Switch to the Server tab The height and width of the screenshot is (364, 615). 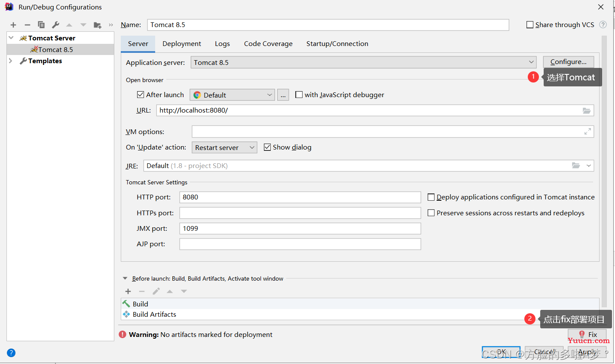138,43
